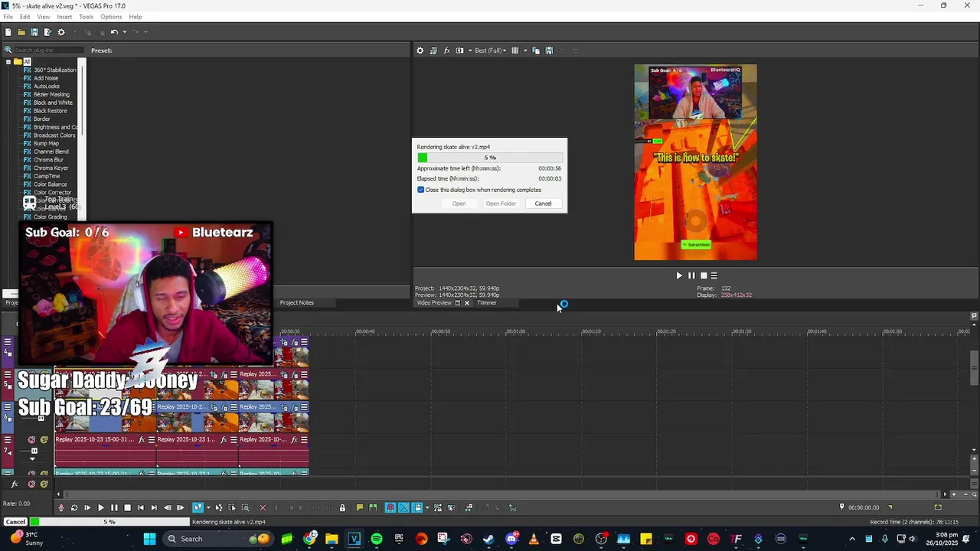Open the Help menu
The image size is (980, 551).
click(x=136, y=17)
